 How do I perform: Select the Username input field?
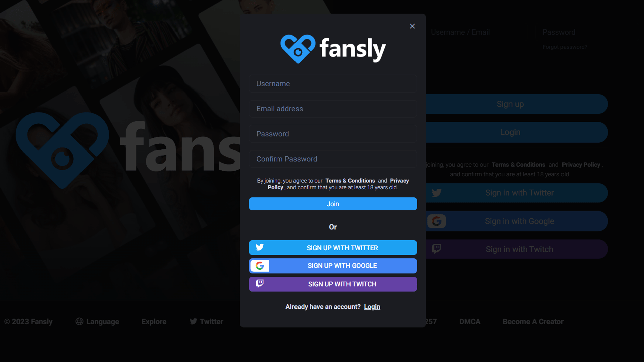coord(333,83)
